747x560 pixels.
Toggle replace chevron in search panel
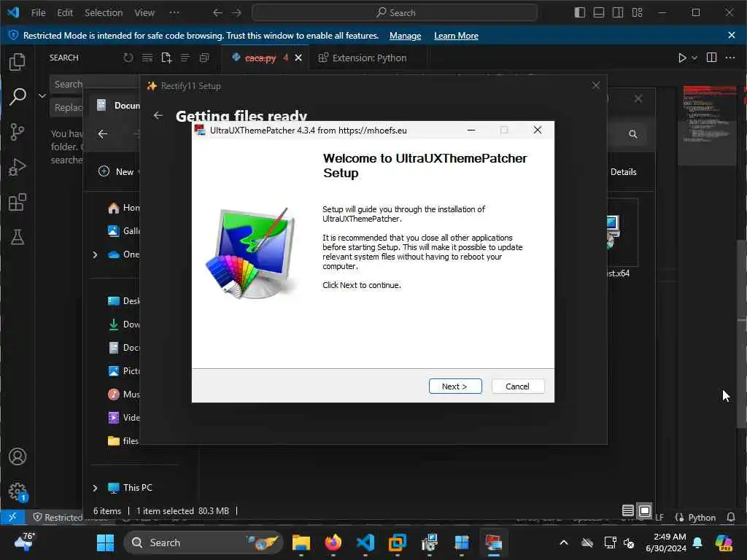(x=42, y=96)
